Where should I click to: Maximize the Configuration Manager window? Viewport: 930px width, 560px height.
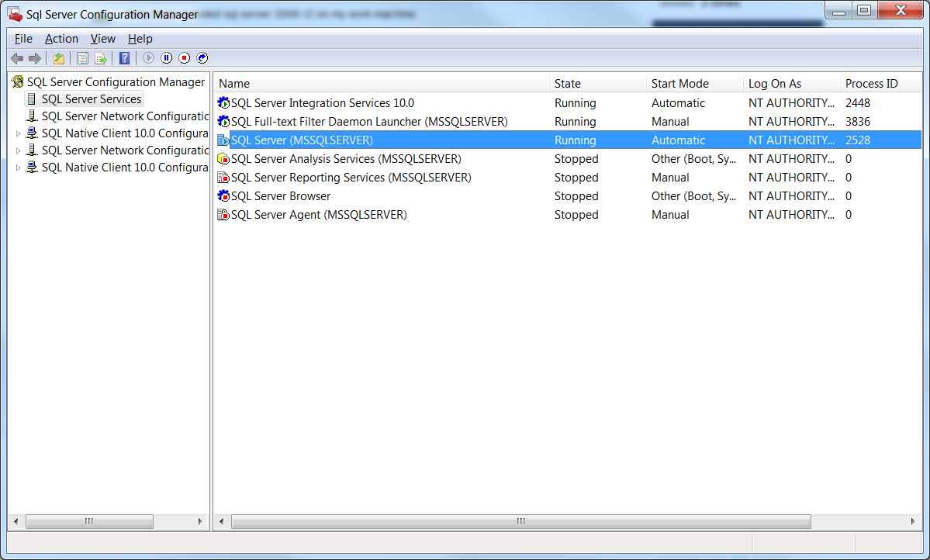864,11
